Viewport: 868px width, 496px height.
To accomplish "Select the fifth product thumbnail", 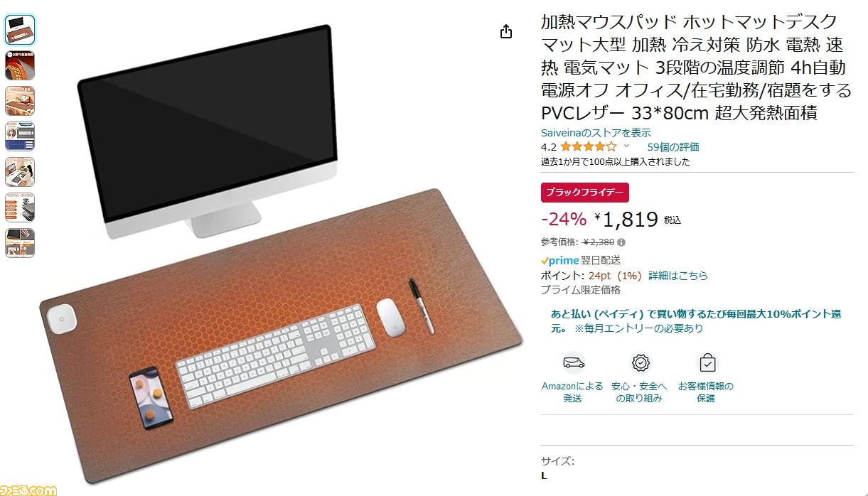I will [x=20, y=171].
